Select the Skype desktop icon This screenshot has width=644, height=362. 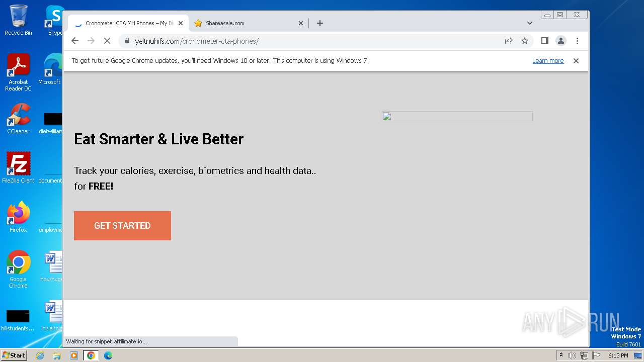click(x=54, y=20)
